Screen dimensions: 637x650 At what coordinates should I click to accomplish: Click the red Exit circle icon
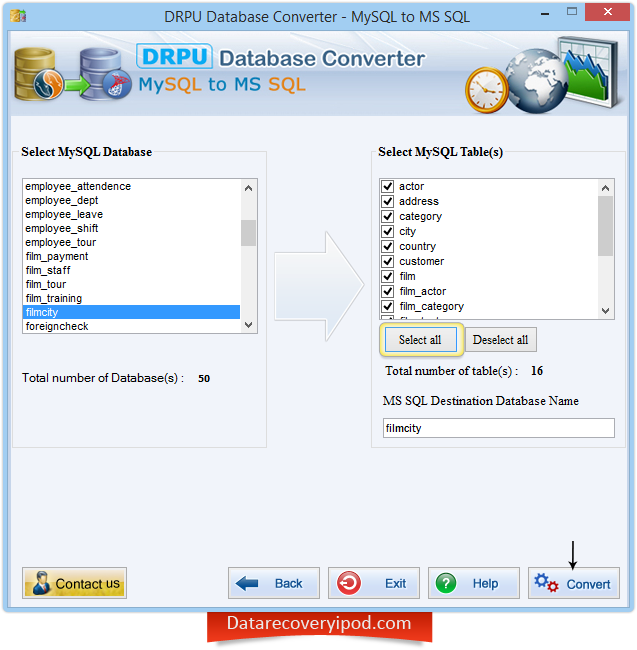coord(349,583)
